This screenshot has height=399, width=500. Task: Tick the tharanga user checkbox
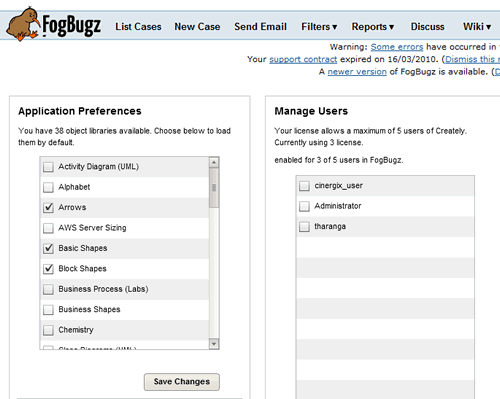click(304, 227)
